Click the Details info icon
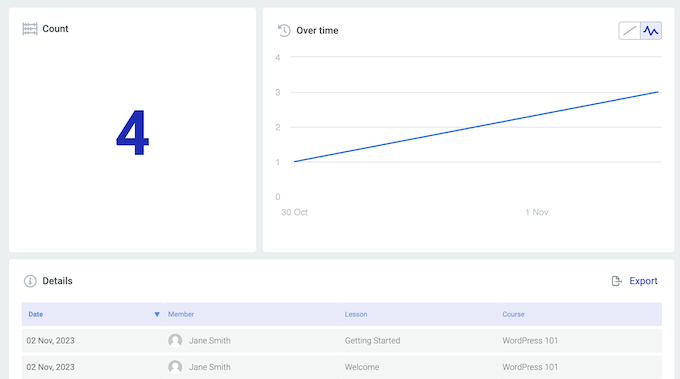680x379 pixels. [x=30, y=281]
